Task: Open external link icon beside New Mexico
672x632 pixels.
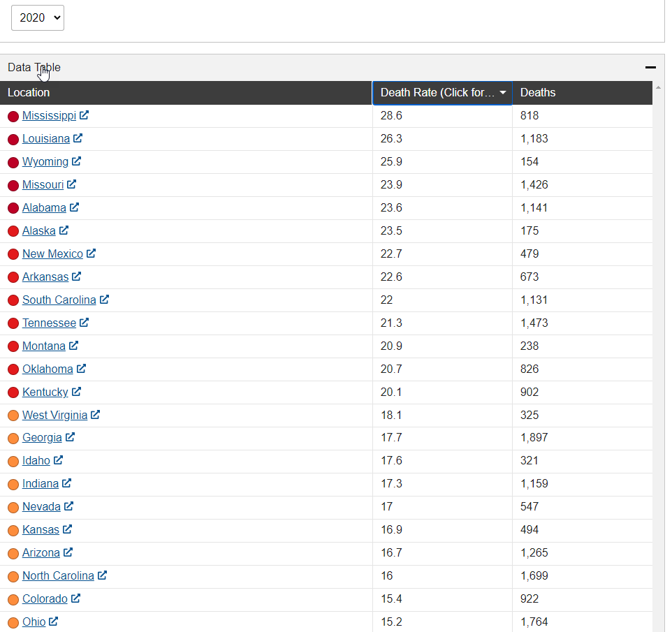Action: [91, 253]
